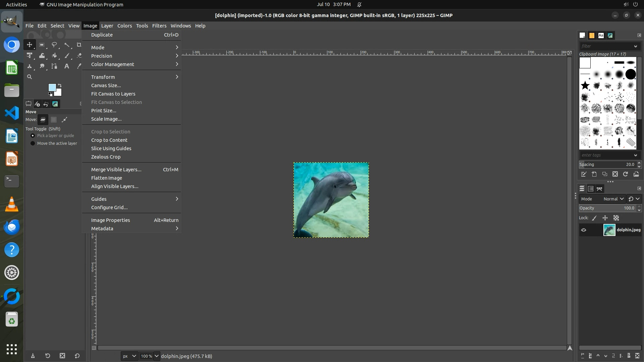Screen dimensions: 644x362
Task: Choose Scale Image from the Image menu
Action: pyautogui.click(x=106, y=119)
